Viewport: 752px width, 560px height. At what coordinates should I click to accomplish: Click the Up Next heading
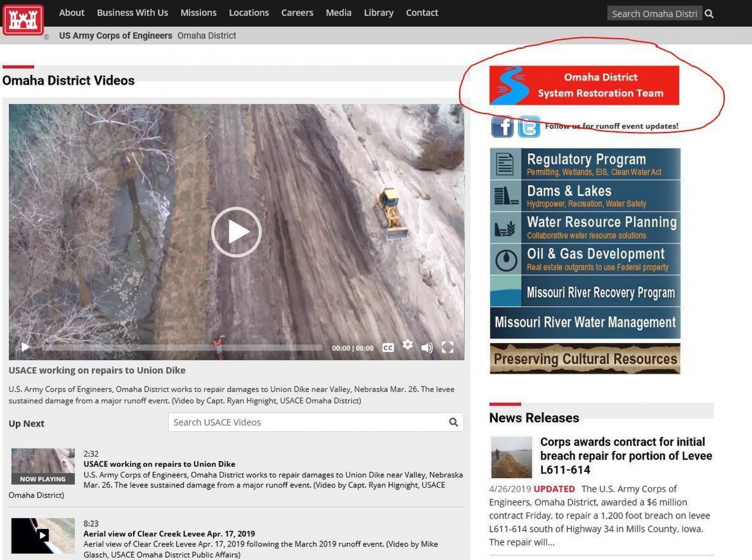point(26,423)
